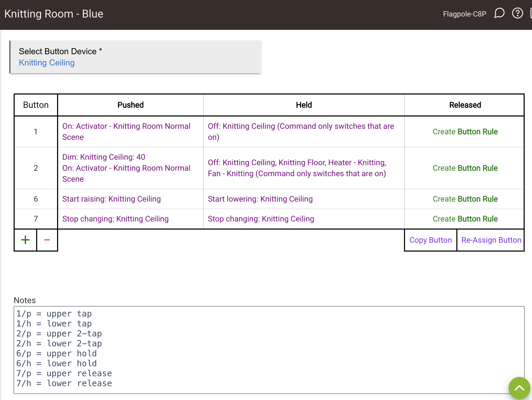Image resolution: width=532 pixels, height=400 pixels.
Task: Click the Notes label
Action: pos(25,300)
